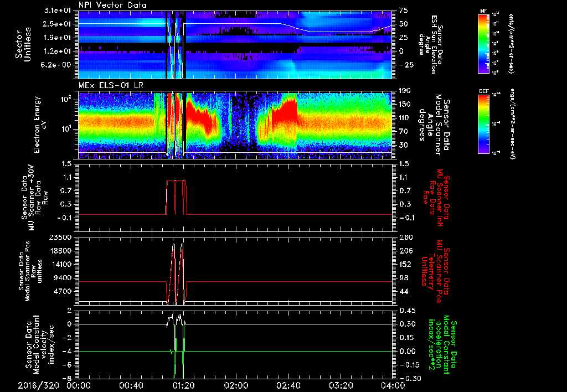Click the "206" telemetry tick label
This screenshot has width=567, height=392.
(x=405, y=251)
